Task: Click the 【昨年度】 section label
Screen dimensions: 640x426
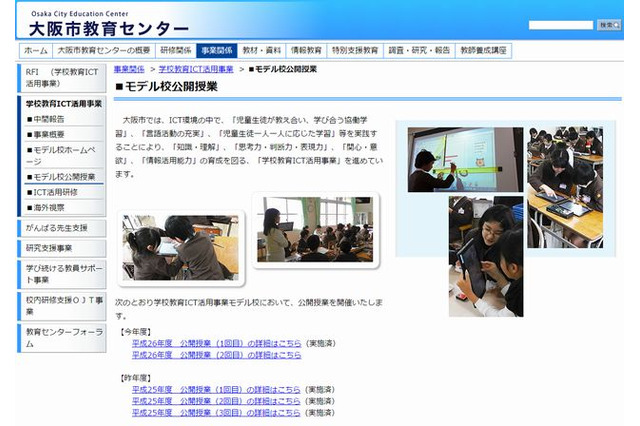Action: (x=136, y=378)
